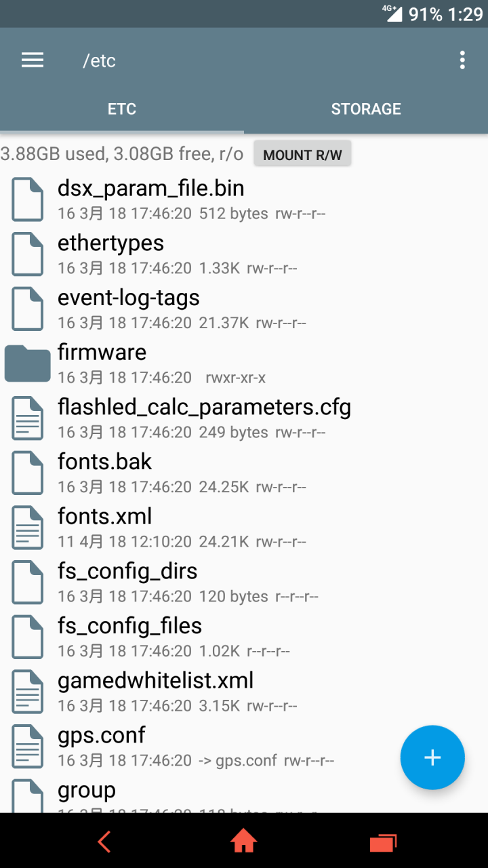The height and width of the screenshot is (868, 488).
Task: Open the firmware folder icon
Action: tap(28, 363)
